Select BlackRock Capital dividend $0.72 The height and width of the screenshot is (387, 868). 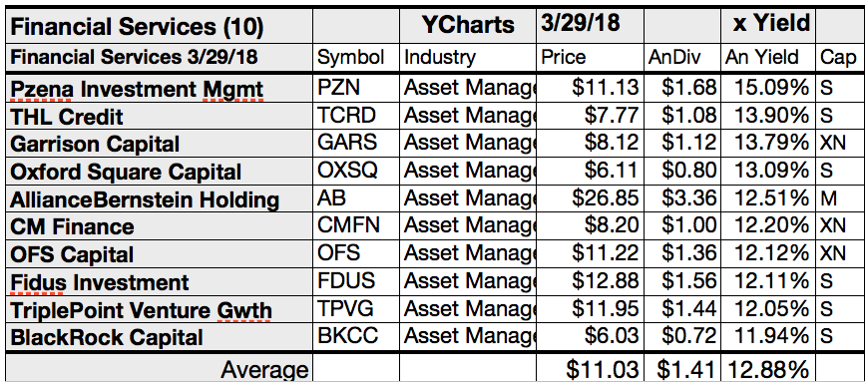(682, 337)
